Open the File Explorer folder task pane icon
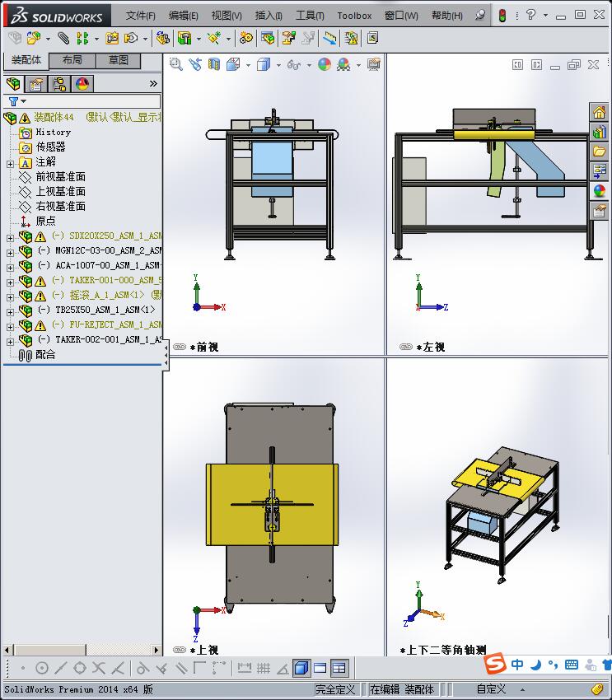612x700 pixels. [x=600, y=152]
